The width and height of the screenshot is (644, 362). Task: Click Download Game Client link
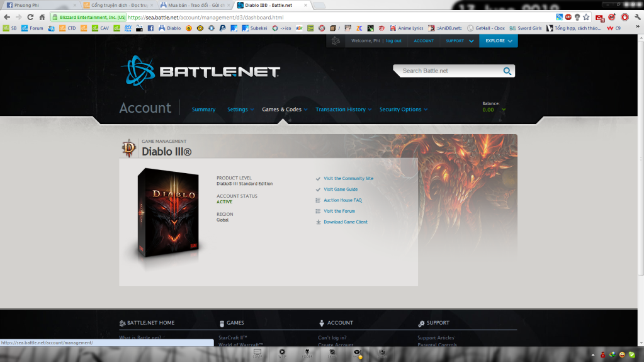tap(346, 222)
